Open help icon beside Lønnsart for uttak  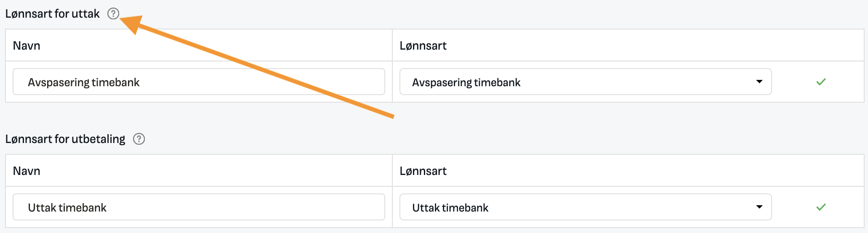pyautogui.click(x=113, y=14)
